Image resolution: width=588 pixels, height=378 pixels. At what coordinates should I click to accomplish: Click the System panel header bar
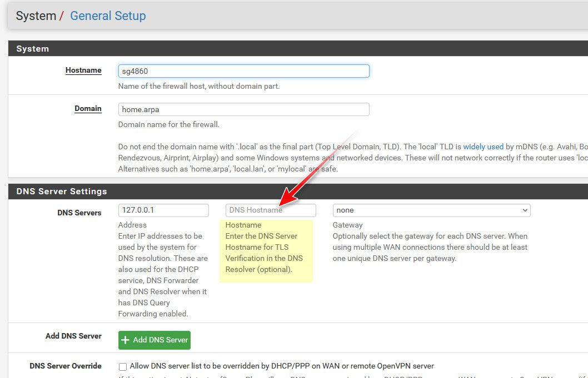point(297,49)
